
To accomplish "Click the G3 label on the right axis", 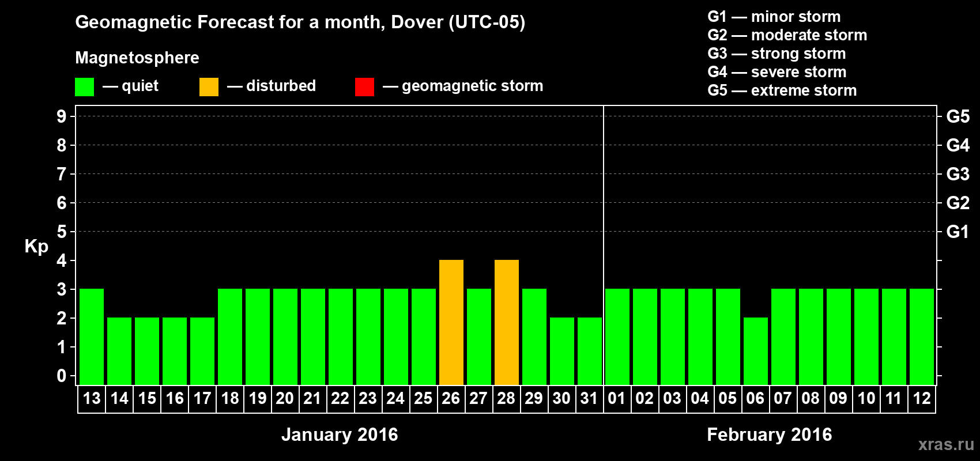I will click(x=958, y=174).
